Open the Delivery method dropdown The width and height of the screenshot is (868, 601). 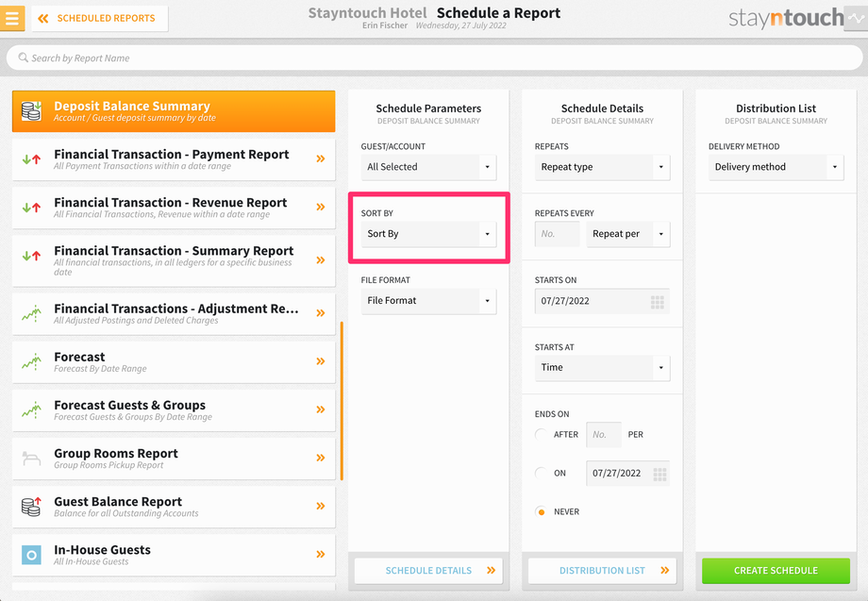[776, 167]
